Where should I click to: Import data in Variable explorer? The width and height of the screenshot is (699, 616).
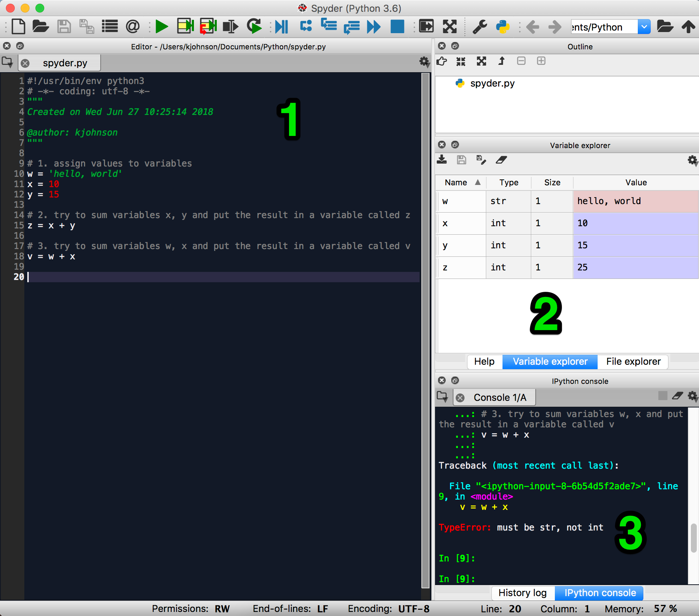(442, 160)
